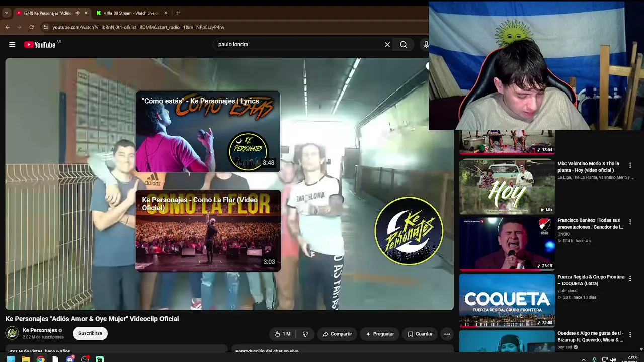The image size is (644, 362).
Task: Open options menu for Quedate Bizarrap video
Action: (630, 335)
